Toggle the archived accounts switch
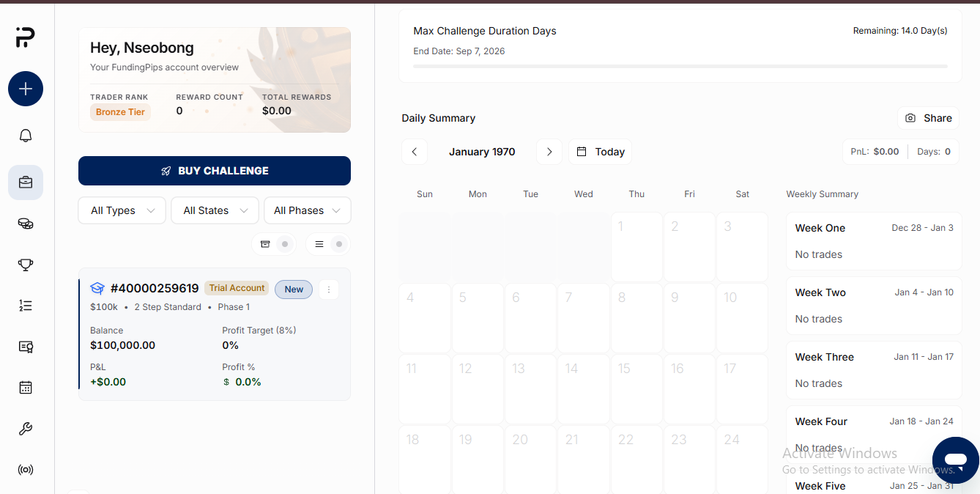The width and height of the screenshot is (980, 494). [273, 244]
